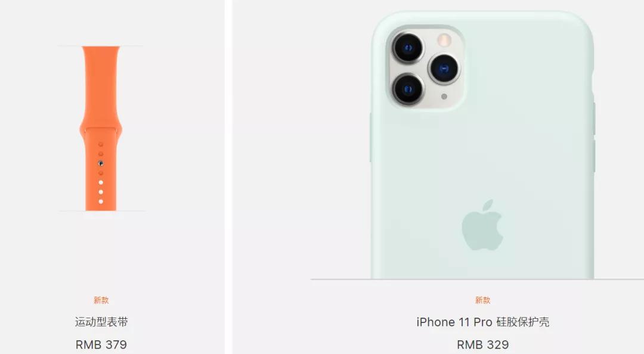Open the mint iPhone case product image

tap(482, 145)
